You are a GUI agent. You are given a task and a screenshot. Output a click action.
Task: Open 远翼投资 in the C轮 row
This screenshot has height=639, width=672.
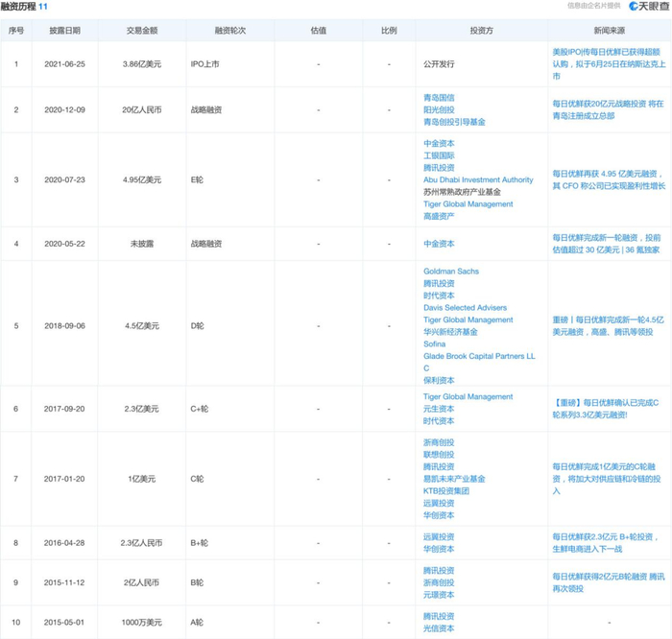pos(439,503)
